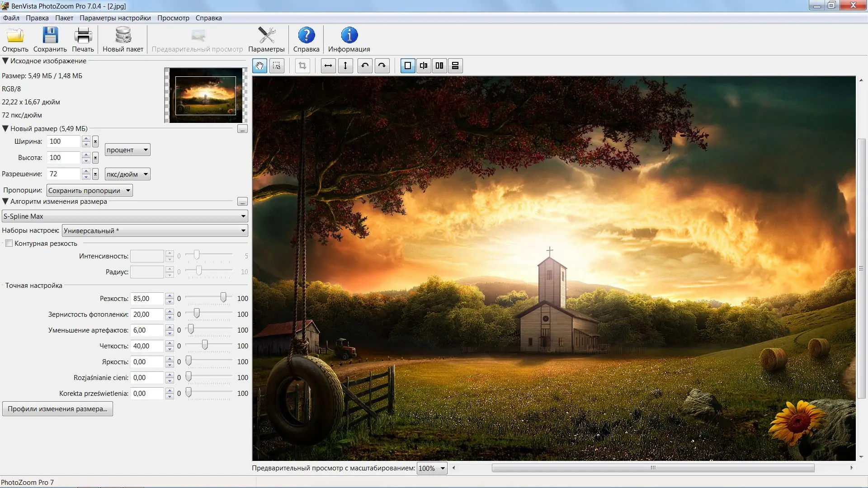Toggle single-pane preview mode
Image resolution: width=868 pixels, height=488 pixels.
click(408, 66)
